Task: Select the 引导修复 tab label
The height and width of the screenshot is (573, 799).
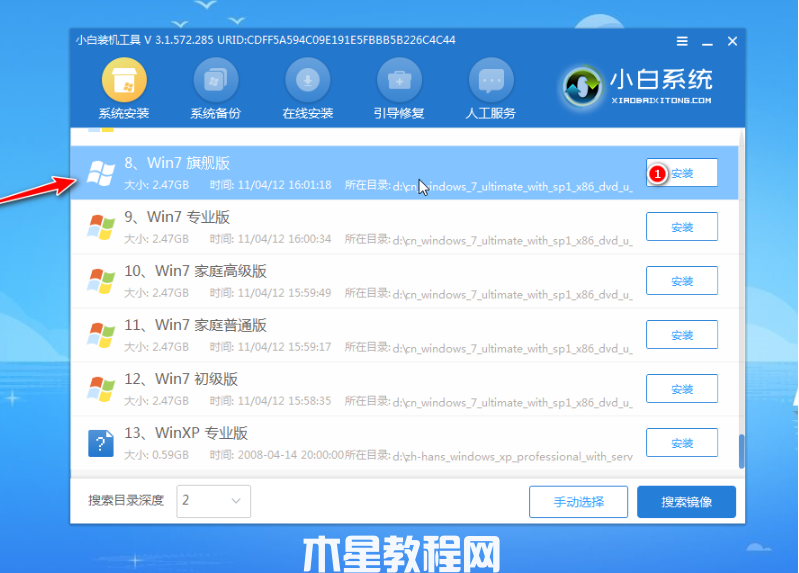Action: coord(399,114)
